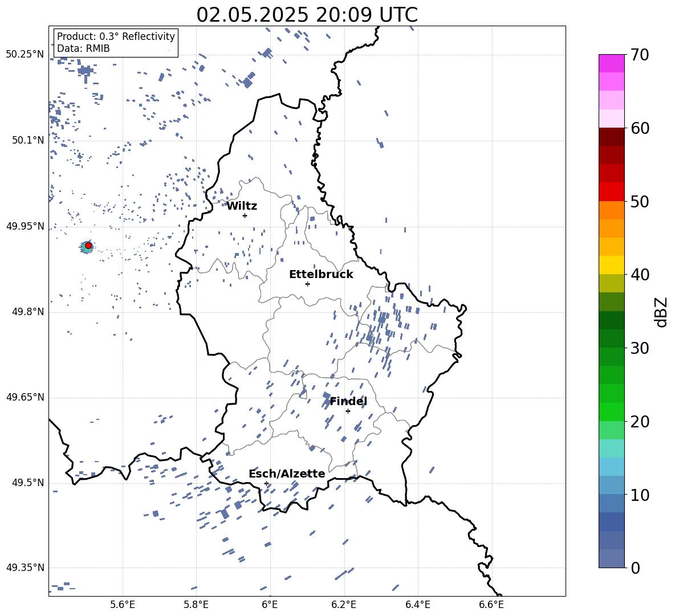The image size is (675, 616).
Task: Click the 'Data: RMIB' label
Action: (83, 48)
